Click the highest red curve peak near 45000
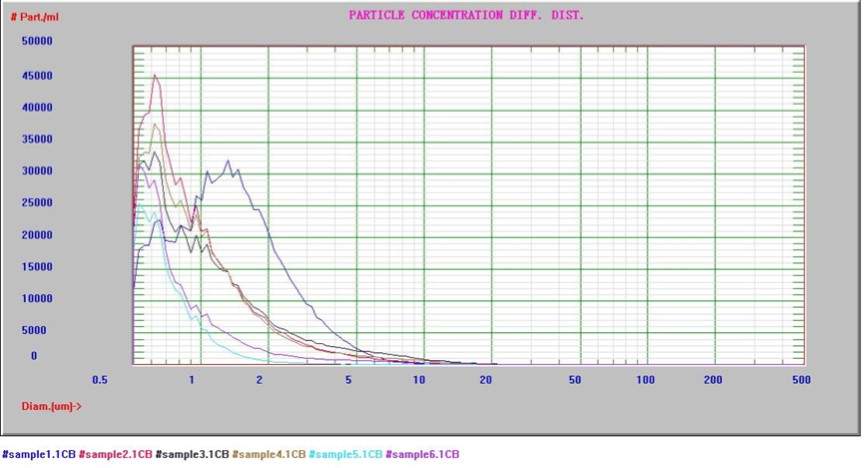The width and height of the screenshot is (864, 468). 155,76
